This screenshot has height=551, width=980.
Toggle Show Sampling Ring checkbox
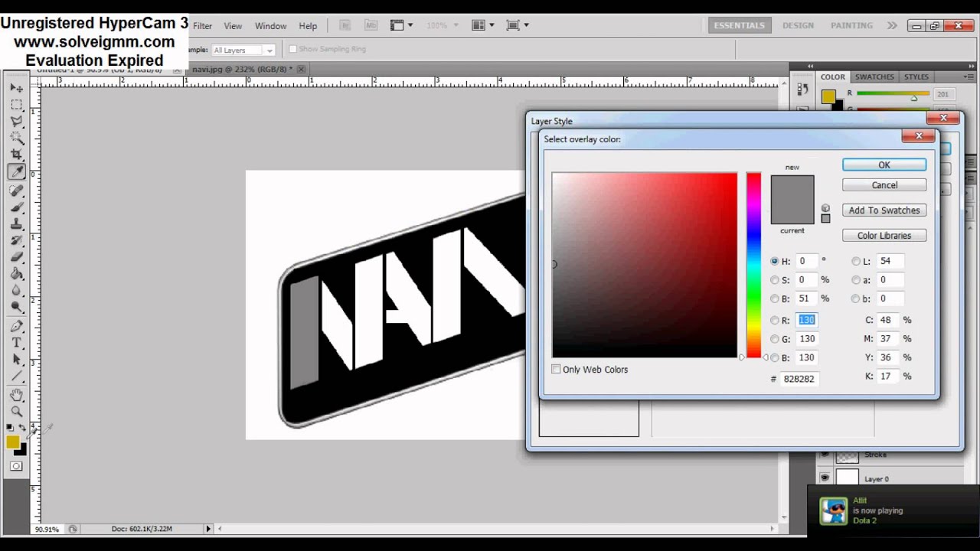pyautogui.click(x=292, y=49)
